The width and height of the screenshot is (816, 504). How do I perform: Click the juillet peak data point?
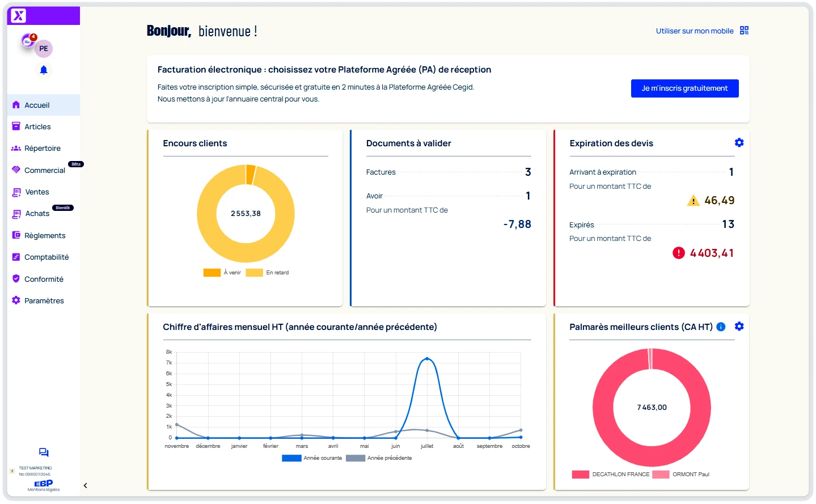[427, 359]
